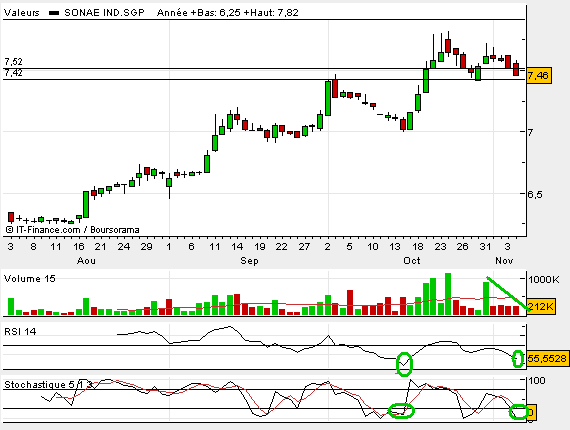Click the date label 26 on the time axis
This screenshot has height=430, width=570.
point(462,247)
